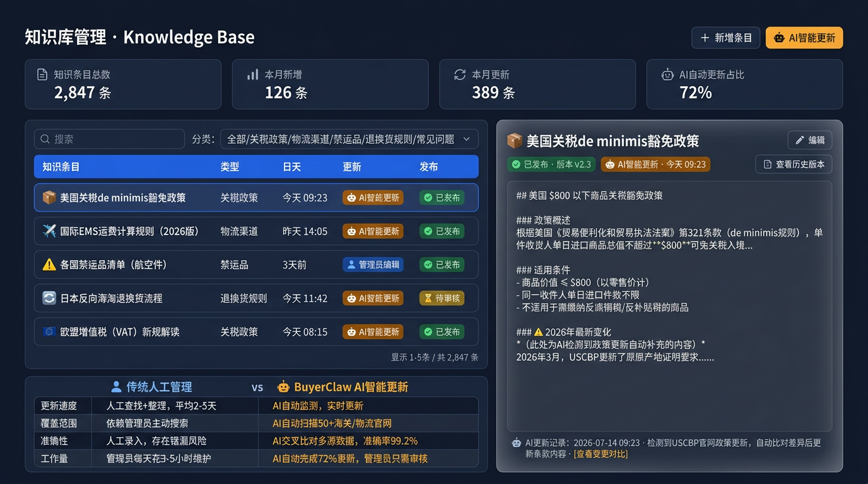Click 已发布 status in 各国禁运品清单 row
Screen dimensions: 868x484
click(x=442, y=265)
